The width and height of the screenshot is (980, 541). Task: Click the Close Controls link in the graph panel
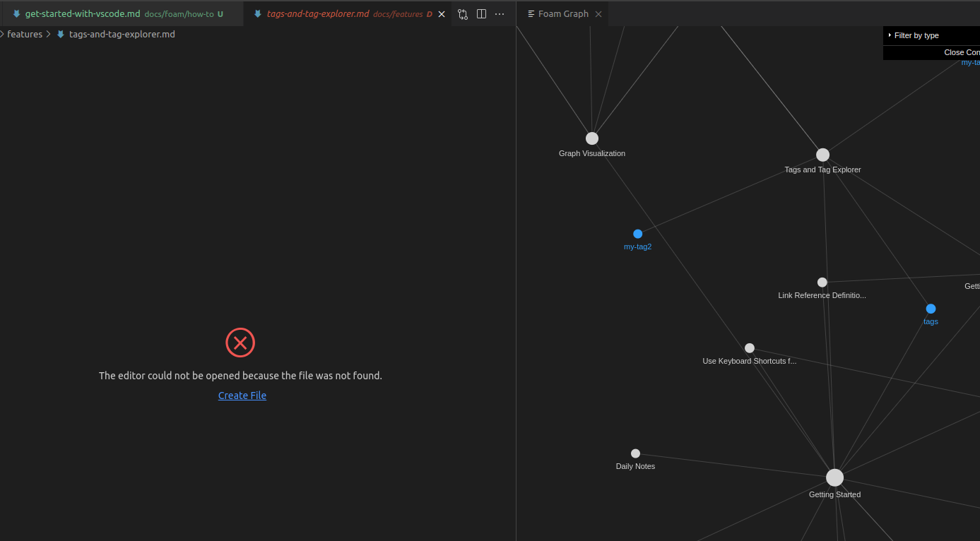pyautogui.click(x=961, y=52)
